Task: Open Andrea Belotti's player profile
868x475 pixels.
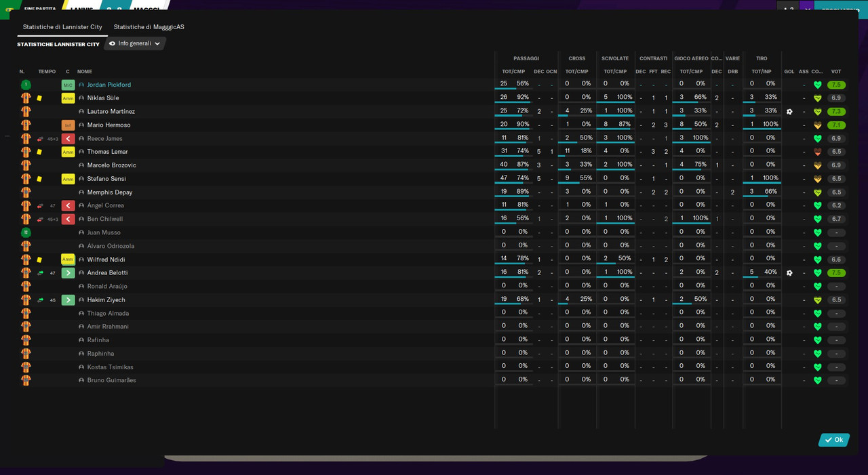Action: pos(107,273)
